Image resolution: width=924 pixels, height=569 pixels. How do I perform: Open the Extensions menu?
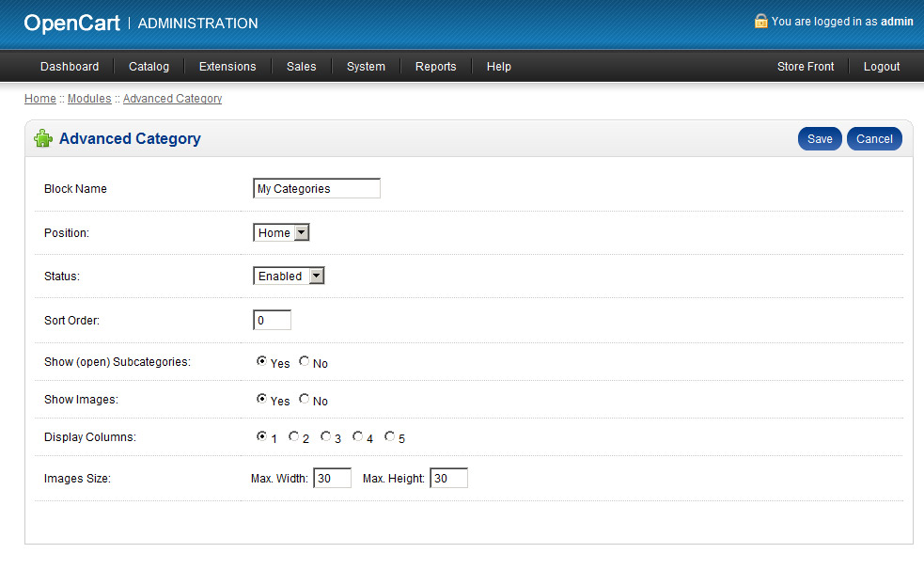pos(227,67)
